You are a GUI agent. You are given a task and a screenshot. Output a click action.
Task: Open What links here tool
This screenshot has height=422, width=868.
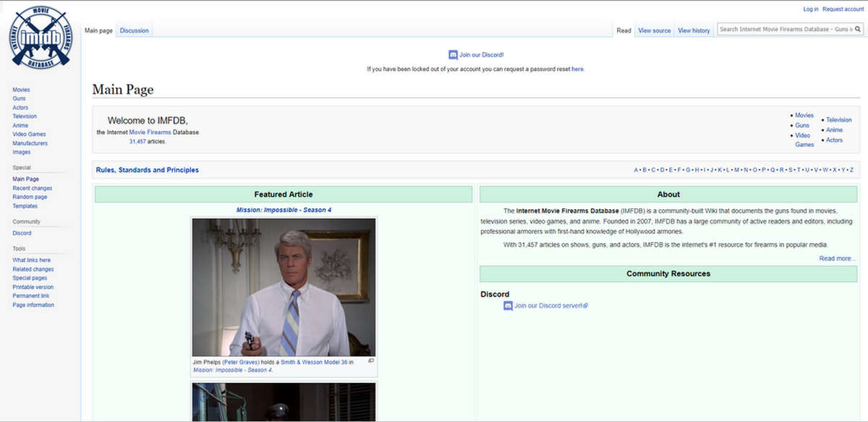(x=31, y=260)
